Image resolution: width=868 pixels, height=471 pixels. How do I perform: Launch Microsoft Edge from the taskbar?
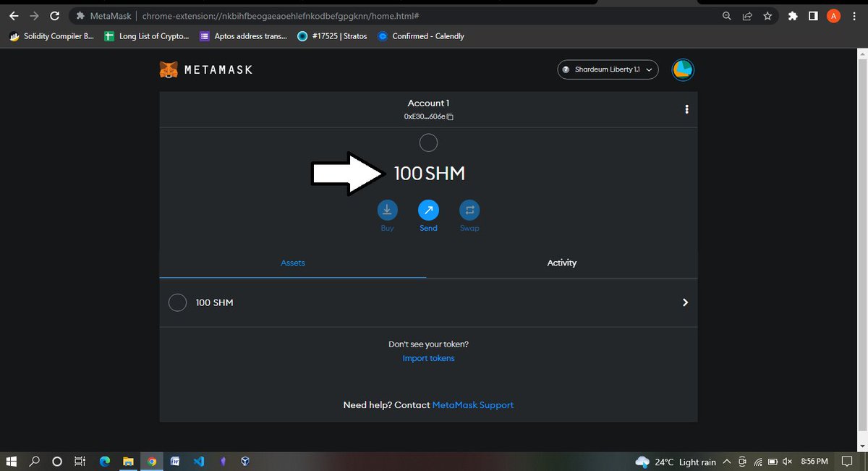click(104, 462)
